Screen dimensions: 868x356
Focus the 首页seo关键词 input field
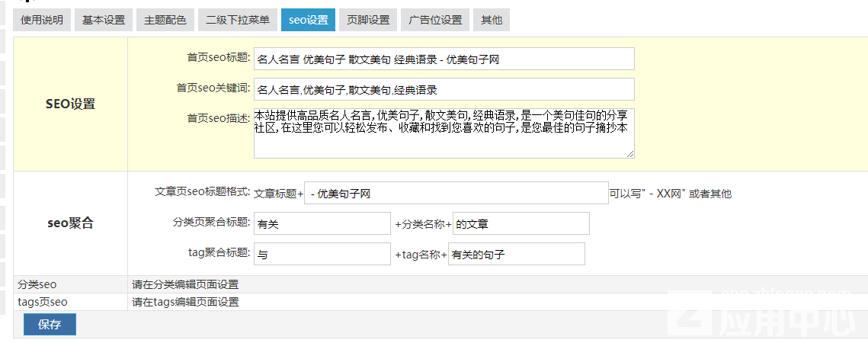pyautogui.click(x=444, y=89)
